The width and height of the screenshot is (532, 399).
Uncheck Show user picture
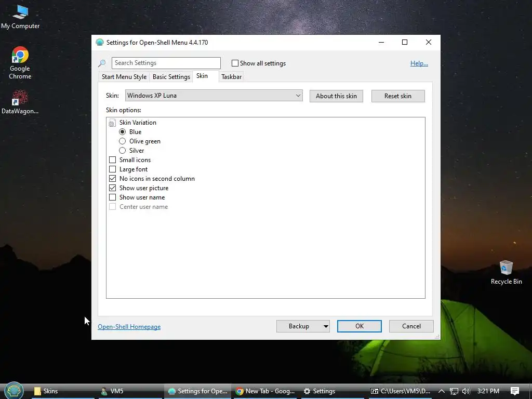coord(112,188)
